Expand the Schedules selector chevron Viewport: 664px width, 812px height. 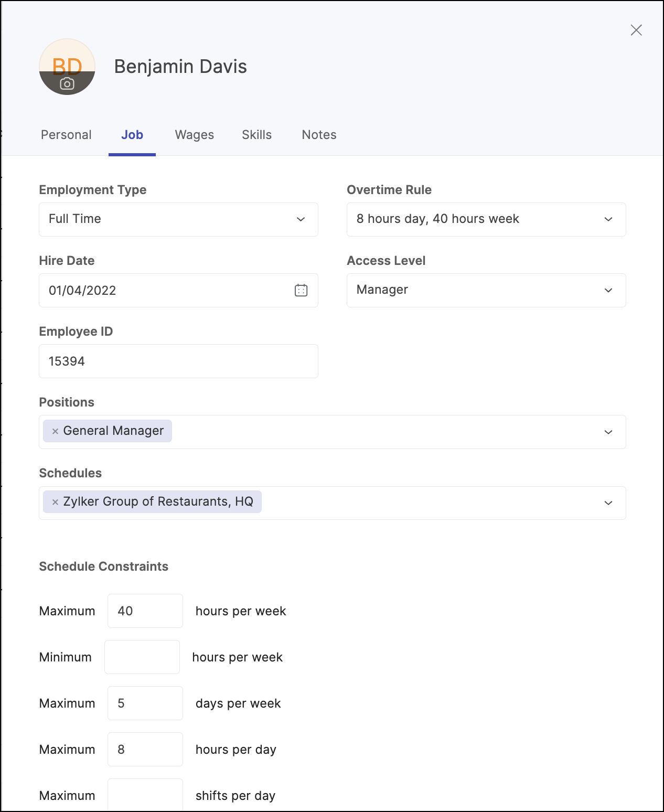[608, 503]
